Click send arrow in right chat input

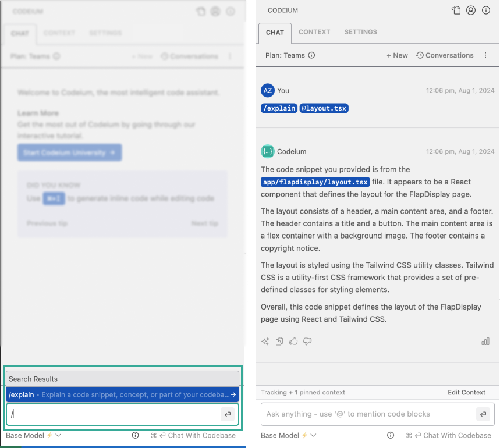(x=483, y=414)
